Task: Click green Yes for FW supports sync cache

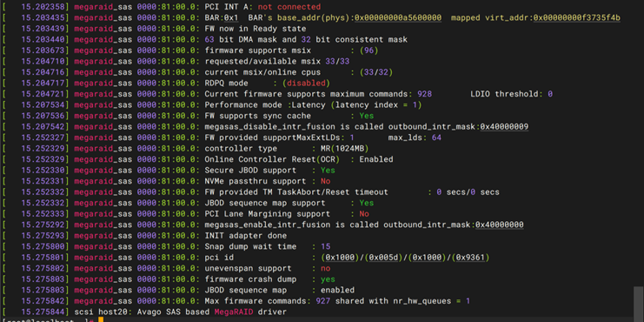Action: (x=367, y=116)
